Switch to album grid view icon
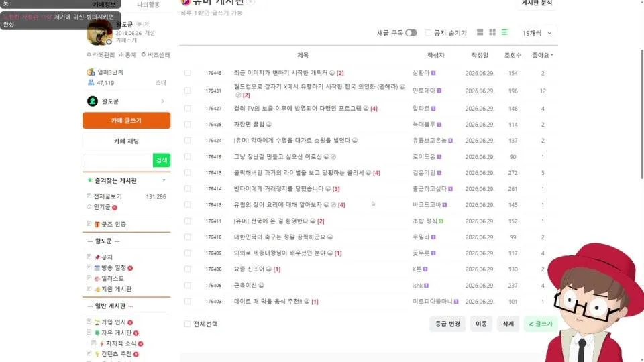Viewport: 644px width, 362px height. 492,32
